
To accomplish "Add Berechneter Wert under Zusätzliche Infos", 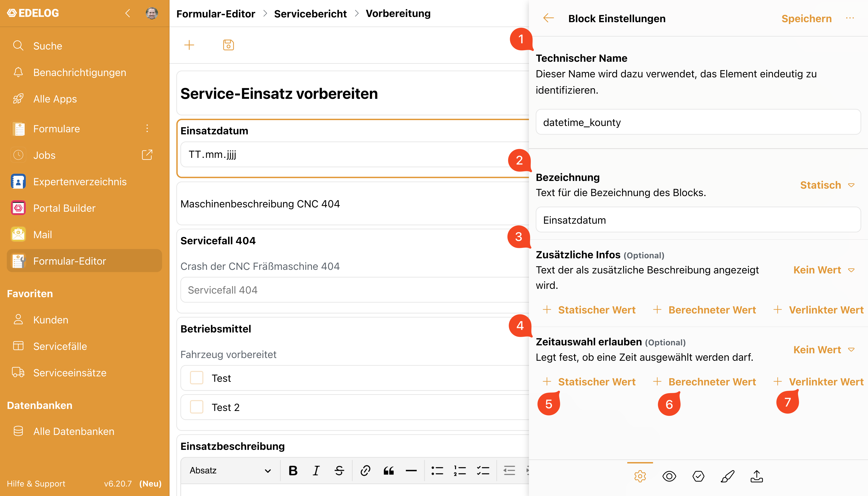I will tap(704, 310).
